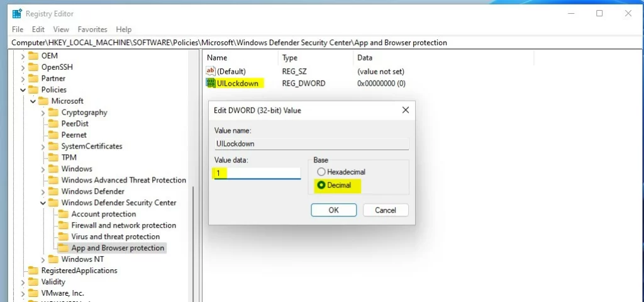Click the (Default) string value icon

tap(211, 71)
